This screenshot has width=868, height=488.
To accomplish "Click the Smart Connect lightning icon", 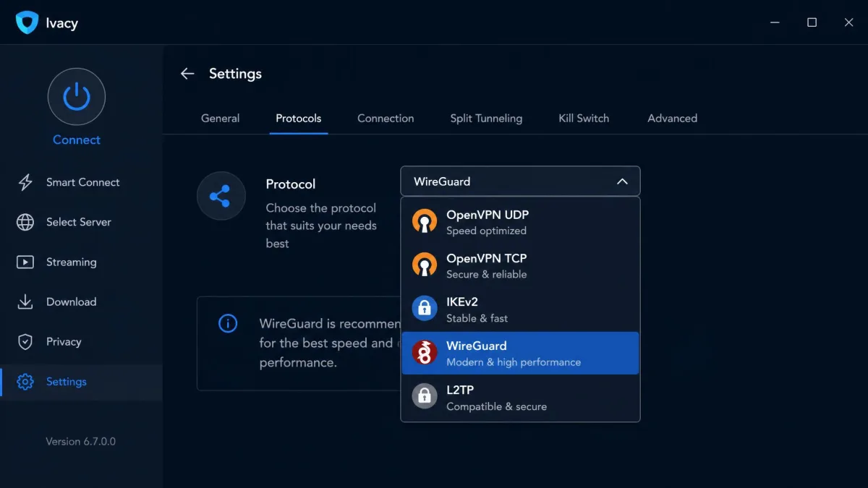I will pos(25,182).
